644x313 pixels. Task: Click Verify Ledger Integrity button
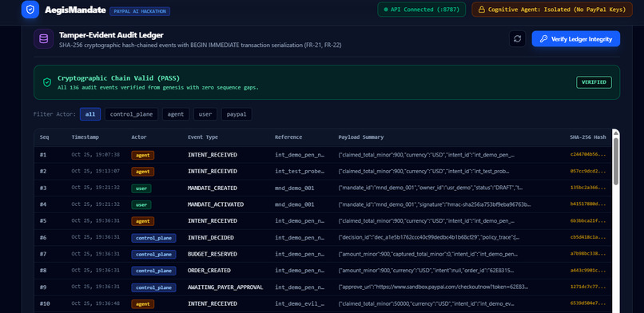(x=576, y=39)
